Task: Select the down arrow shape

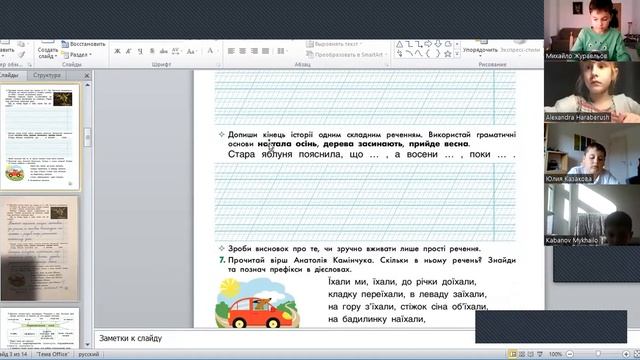Action: coord(438,44)
